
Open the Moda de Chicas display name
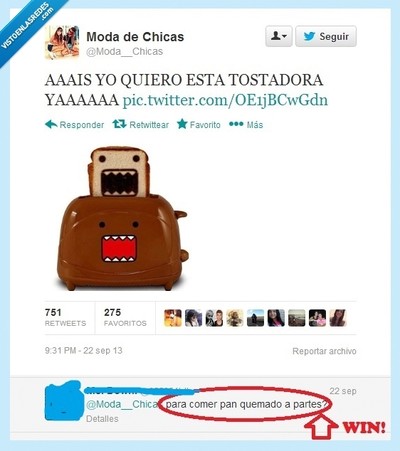tap(135, 37)
